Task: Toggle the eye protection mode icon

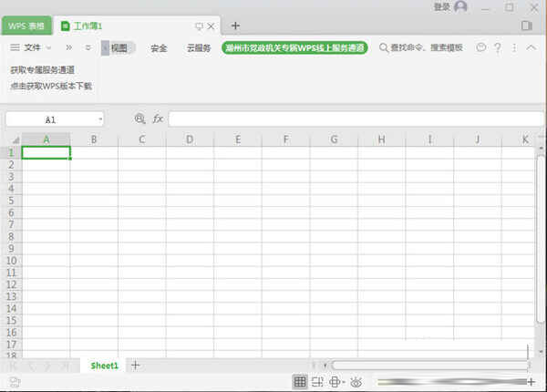Action: [x=356, y=382]
